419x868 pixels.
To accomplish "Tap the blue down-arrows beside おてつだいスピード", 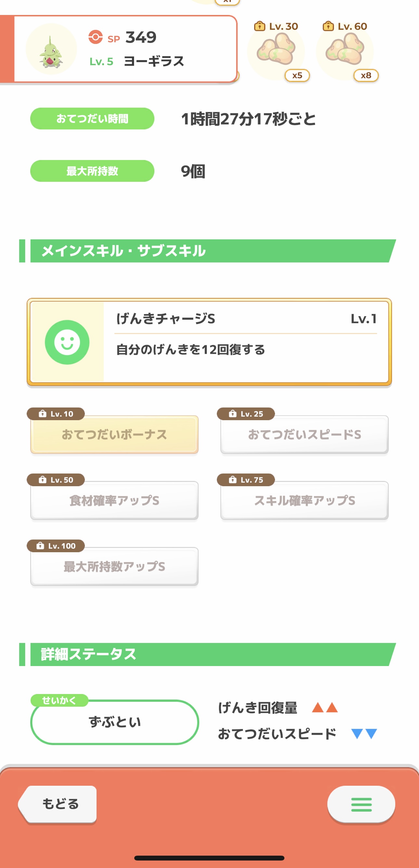I will click(364, 734).
